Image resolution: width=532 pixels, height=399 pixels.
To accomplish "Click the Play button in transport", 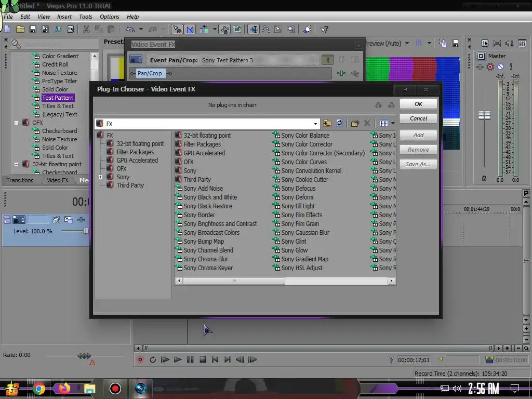I will pyautogui.click(x=178, y=360).
